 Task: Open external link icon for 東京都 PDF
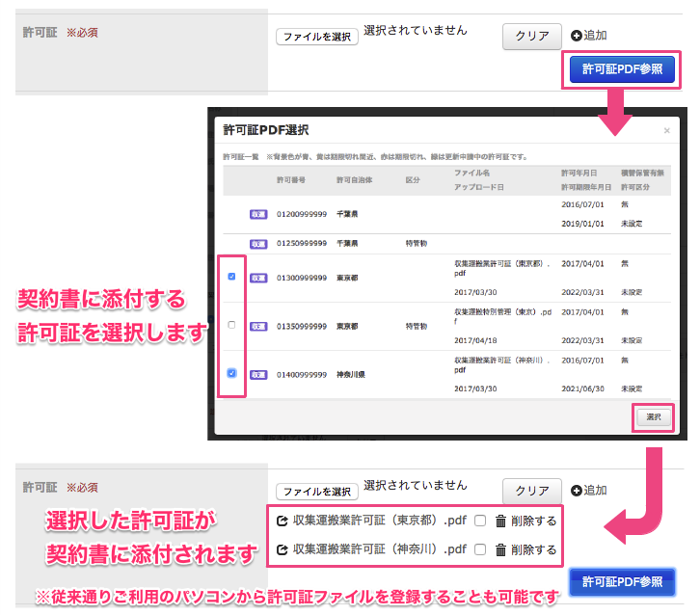[x=282, y=521]
